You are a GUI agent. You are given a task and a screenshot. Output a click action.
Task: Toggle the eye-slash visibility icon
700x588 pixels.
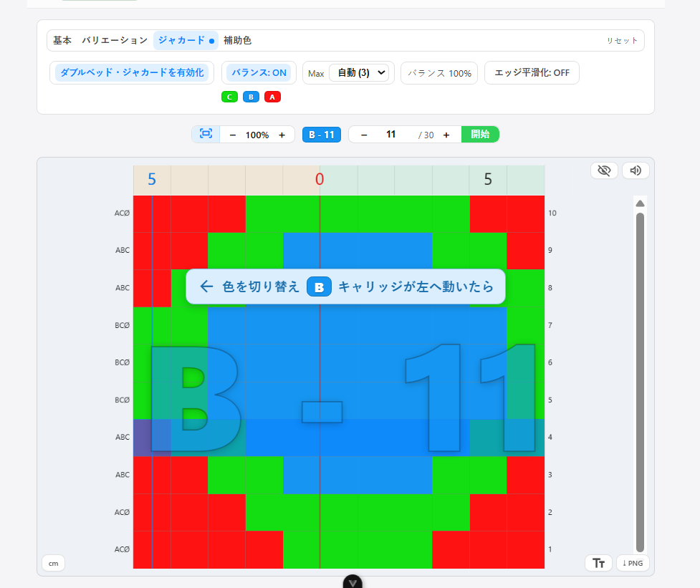pyautogui.click(x=604, y=170)
